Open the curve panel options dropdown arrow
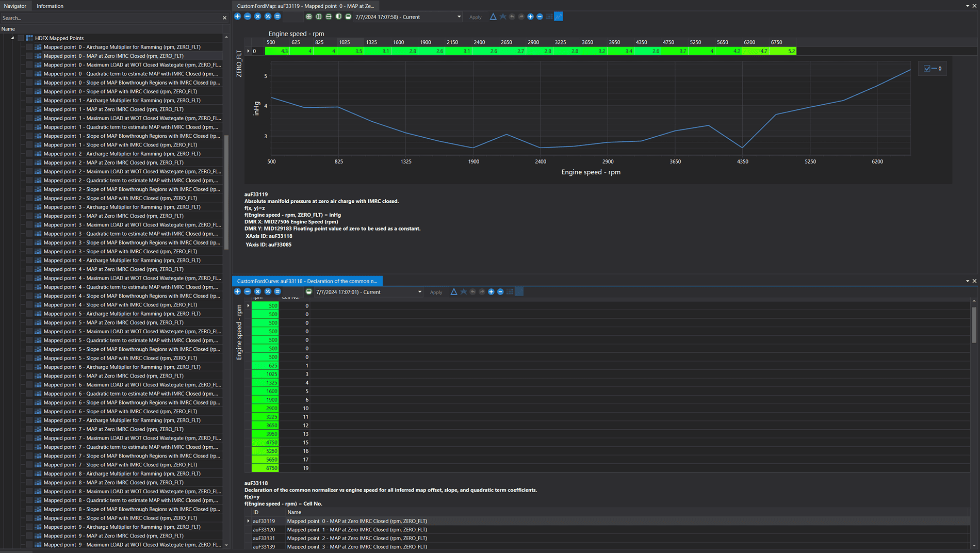Image resolution: width=980 pixels, height=553 pixels. pos(967,281)
